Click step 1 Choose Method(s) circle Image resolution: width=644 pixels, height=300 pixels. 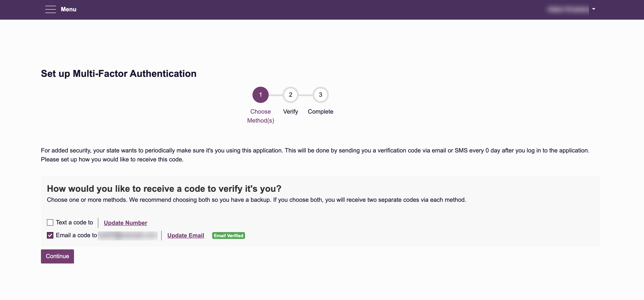coord(261,95)
